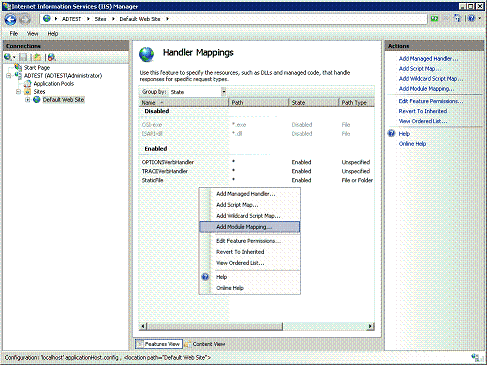Open the Group by State dropdown
487x365 pixels.
tap(223, 92)
